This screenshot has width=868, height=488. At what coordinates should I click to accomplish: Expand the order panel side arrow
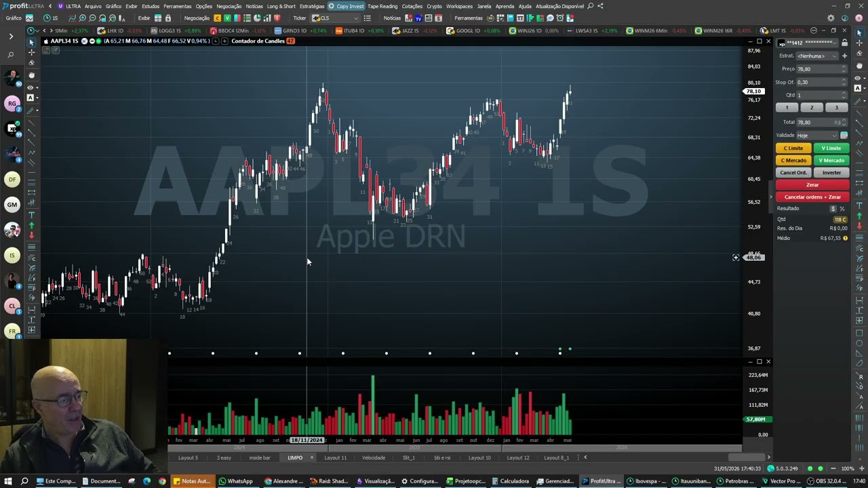(x=770, y=197)
